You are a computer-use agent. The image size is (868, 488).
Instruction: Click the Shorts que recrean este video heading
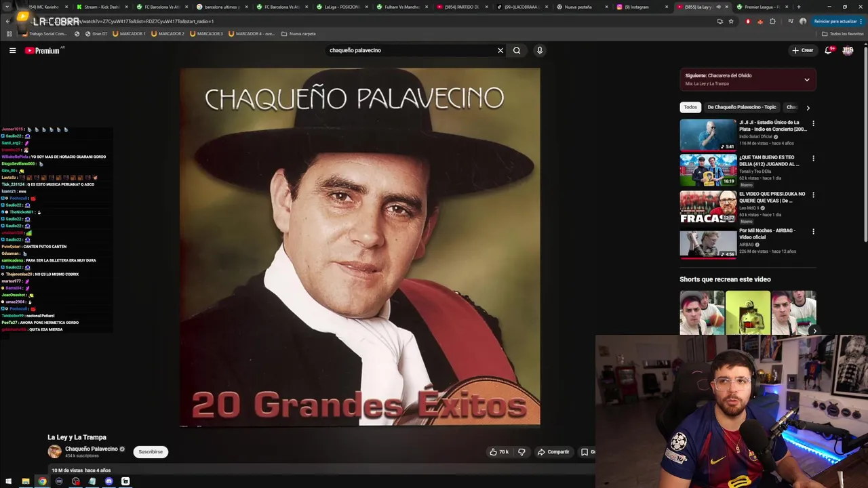(725, 279)
